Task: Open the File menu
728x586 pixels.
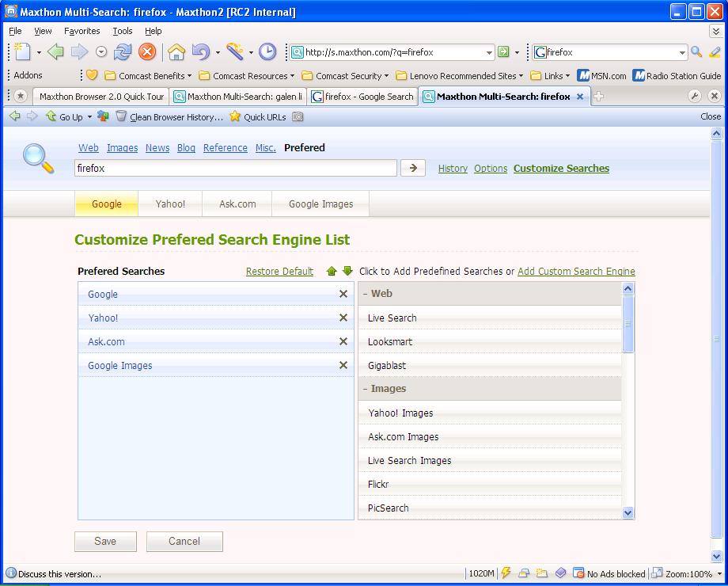Action: point(15,31)
